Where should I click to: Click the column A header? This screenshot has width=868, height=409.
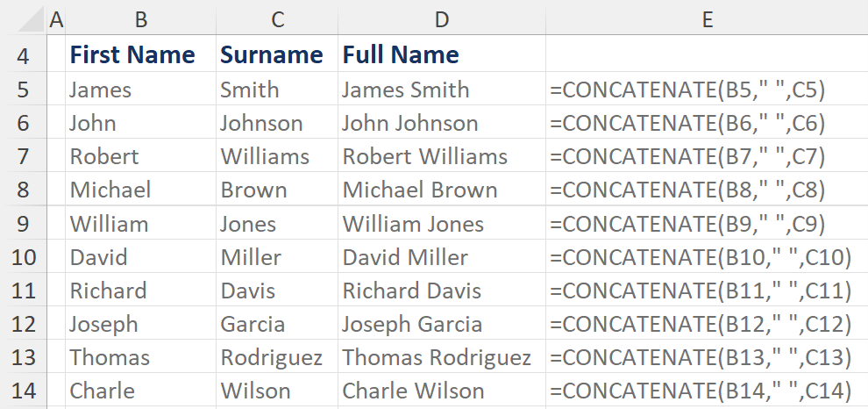(56, 18)
